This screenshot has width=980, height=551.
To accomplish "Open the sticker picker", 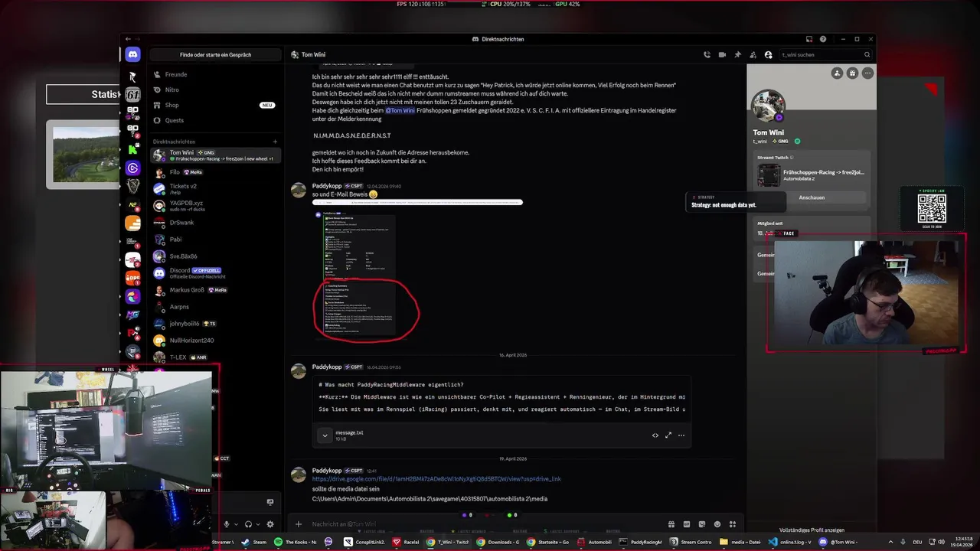I will click(x=702, y=524).
